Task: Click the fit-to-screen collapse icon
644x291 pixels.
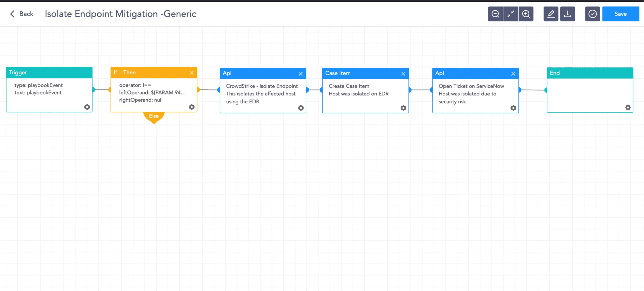Action: pyautogui.click(x=511, y=14)
